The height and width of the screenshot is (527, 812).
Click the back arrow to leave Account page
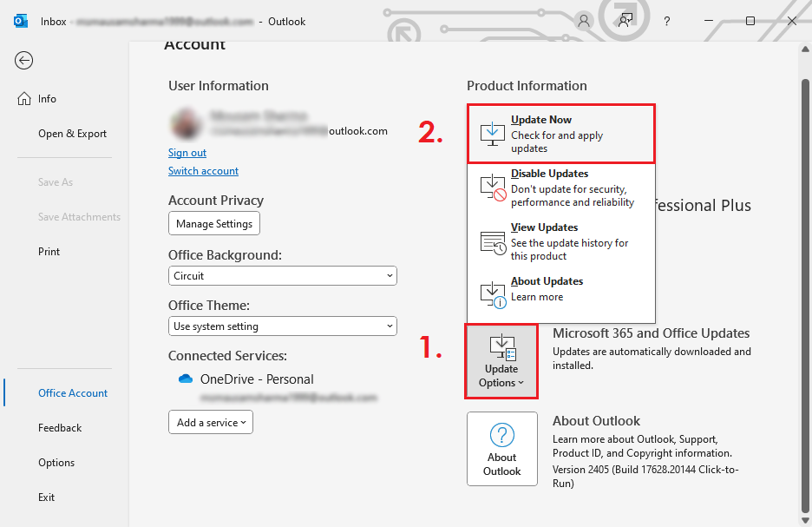[23, 60]
